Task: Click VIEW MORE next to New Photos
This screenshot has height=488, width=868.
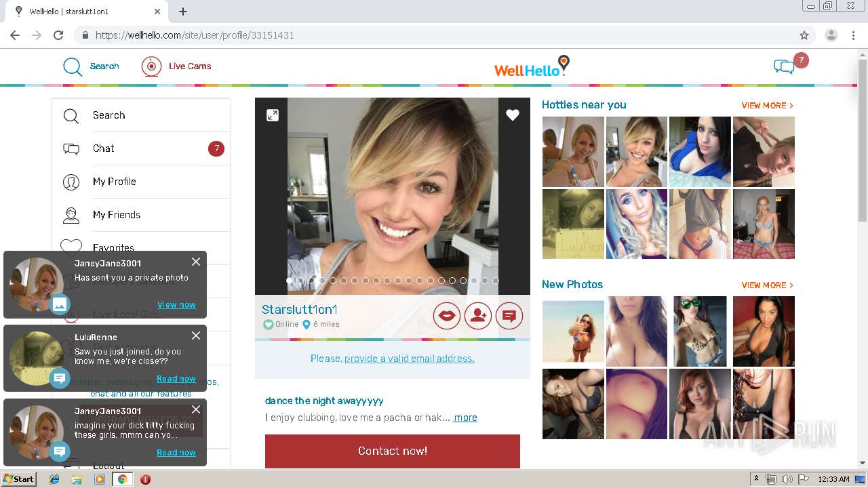Action: (767, 285)
